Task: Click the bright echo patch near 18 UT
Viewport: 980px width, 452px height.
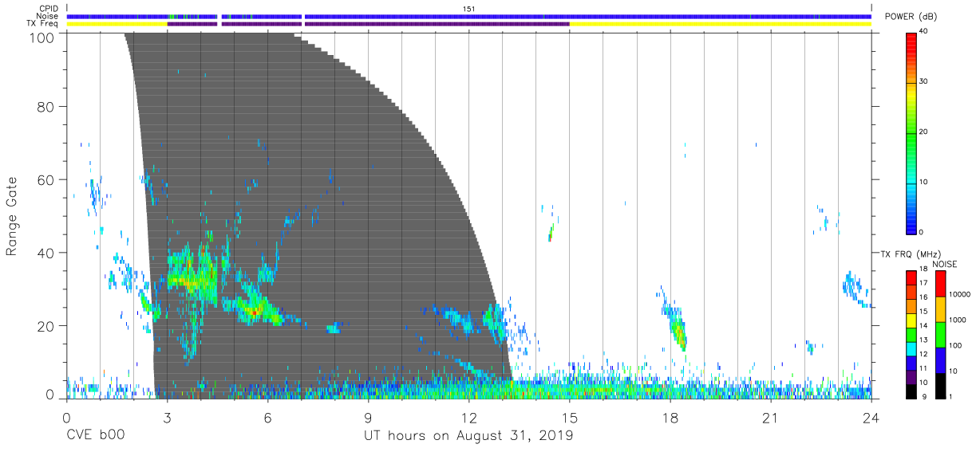Action: 678,330
